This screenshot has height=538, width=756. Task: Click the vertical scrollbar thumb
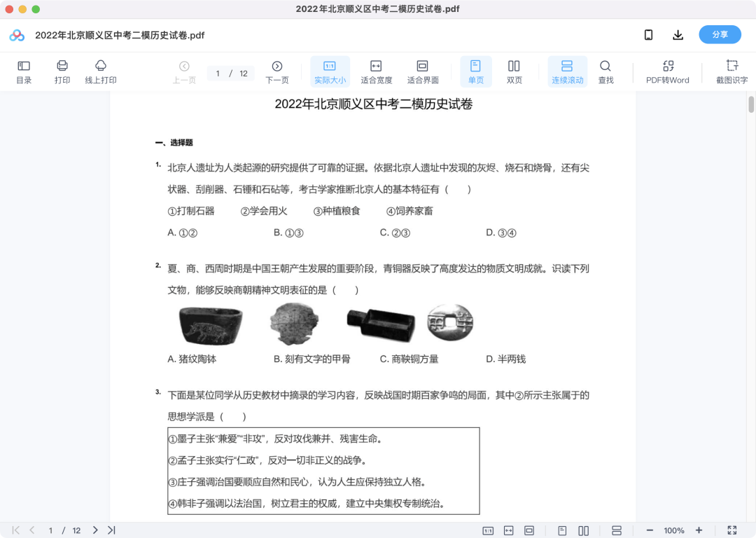click(750, 104)
